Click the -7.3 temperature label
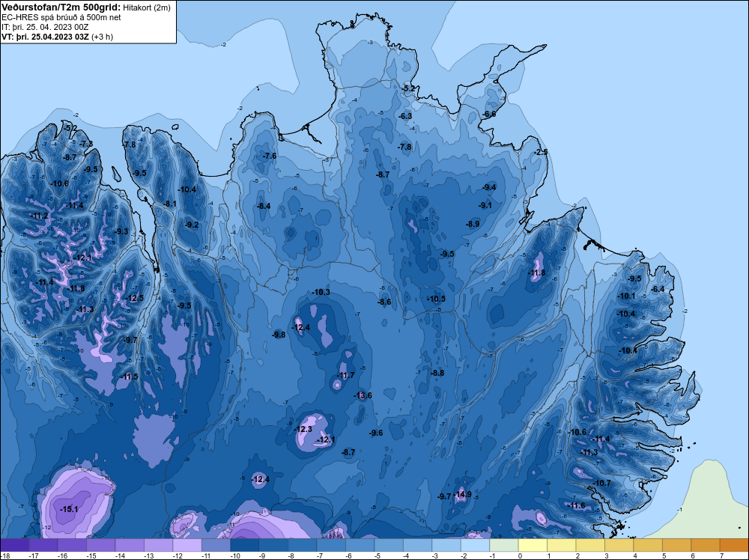This screenshot has height=560, width=749. tap(86, 144)
